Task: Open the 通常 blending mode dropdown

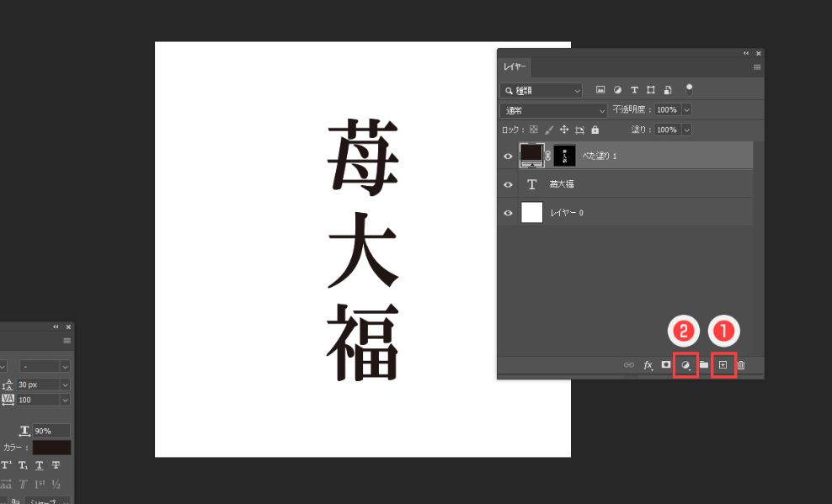Action: [x=553, y=110]
